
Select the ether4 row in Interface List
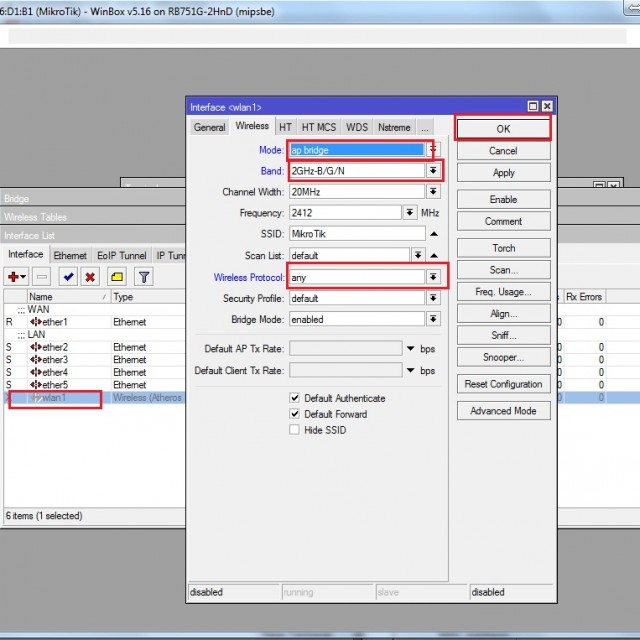(x=94, y=372)
